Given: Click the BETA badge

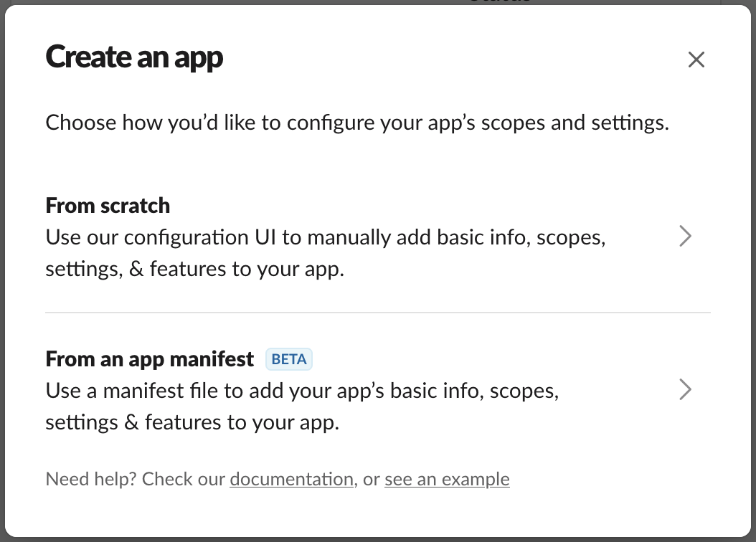Looking at the screenshot, I should click(x=289, y=359).
